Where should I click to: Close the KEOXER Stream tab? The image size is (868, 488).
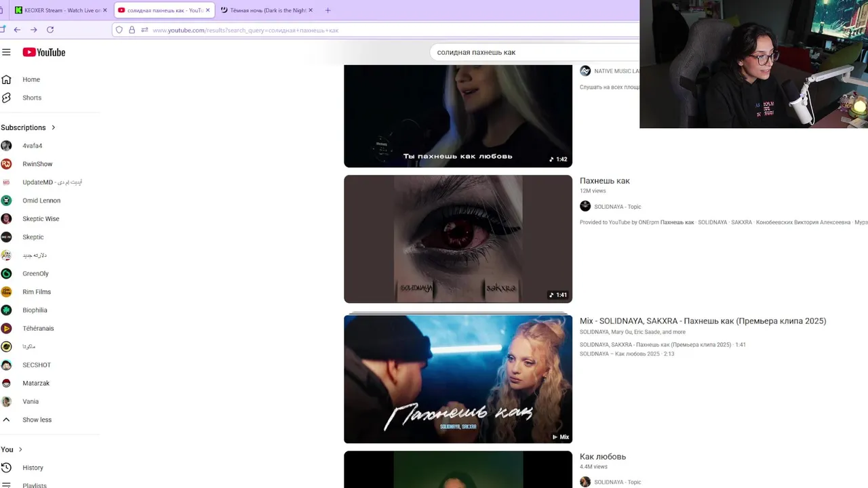point(105,10)
